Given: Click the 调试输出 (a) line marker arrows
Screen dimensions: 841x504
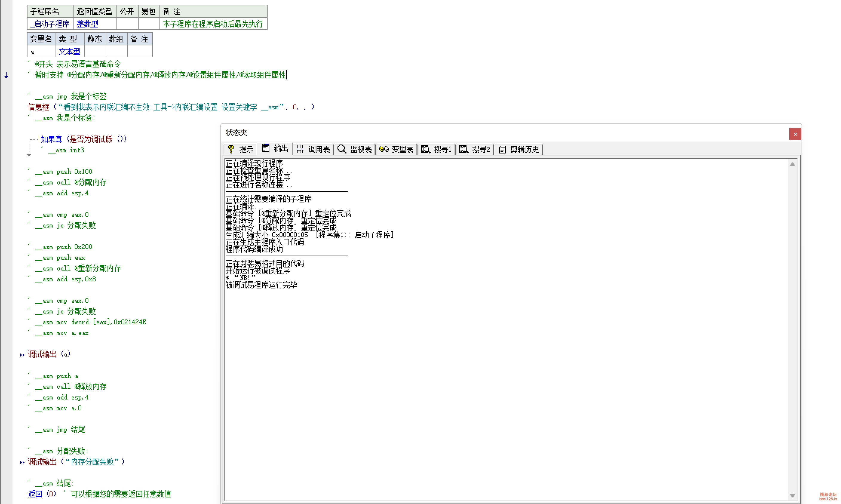Looking at the screenshot, I should pyautogui.click(x=22, y=355).
